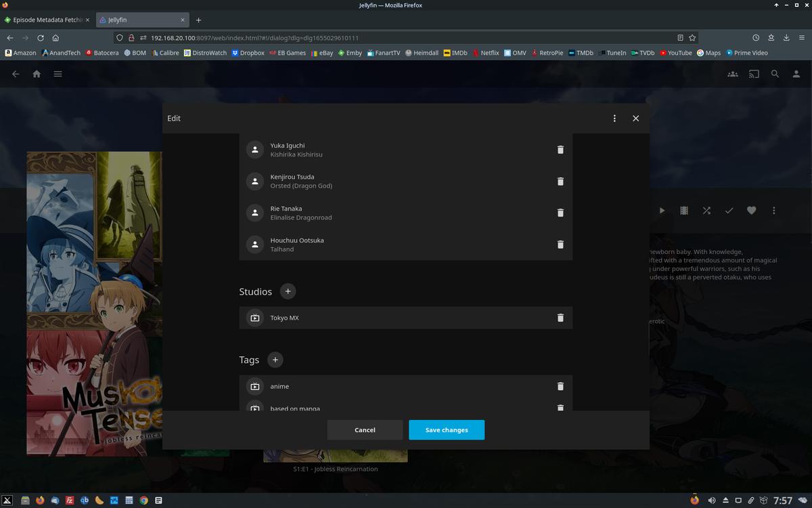The width and height of the screenshot is (812, 508).
Task: Remove the anime tag
Action: click(560, 386)
